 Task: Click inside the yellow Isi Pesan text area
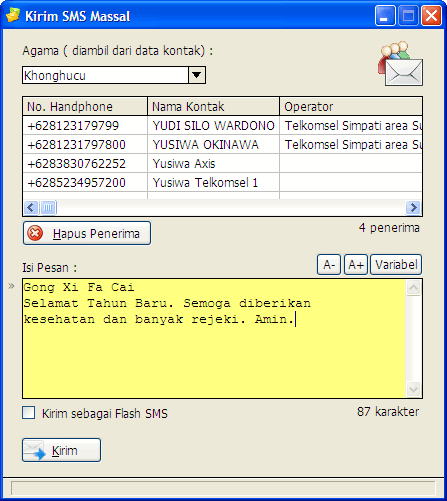click(x=214, y=339)
